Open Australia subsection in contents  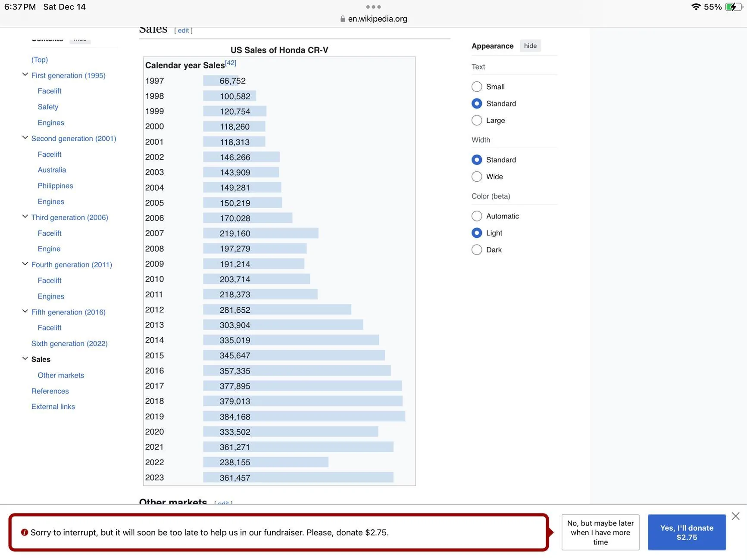pyautogui.click(x=52, y=170)
